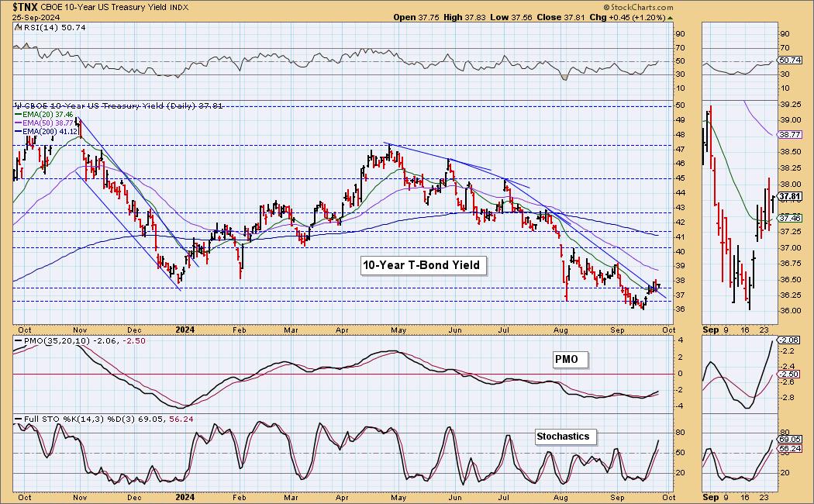Click the $TNX ticker symbol

pos(26,7)
